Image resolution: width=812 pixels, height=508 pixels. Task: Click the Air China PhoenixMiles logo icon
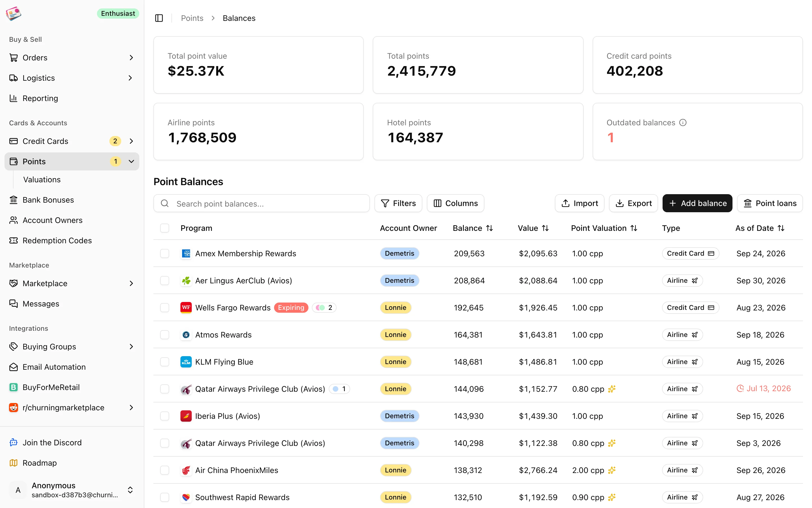click(186, 470)
